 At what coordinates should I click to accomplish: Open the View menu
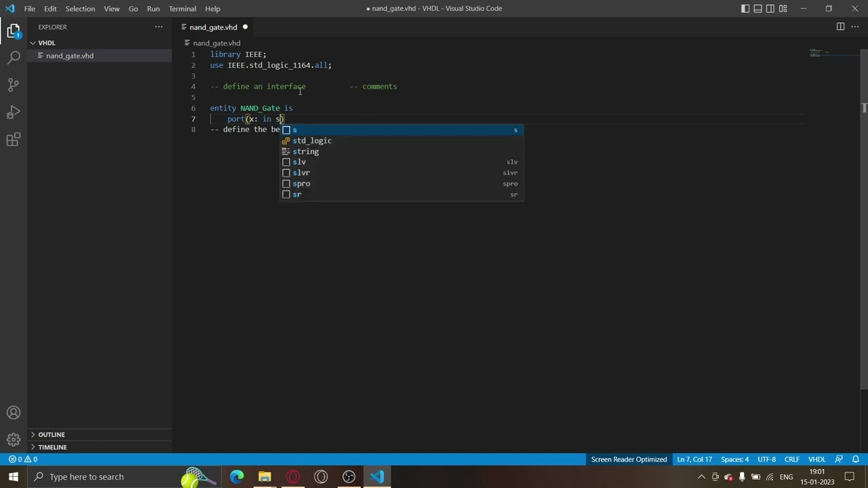[x=112, y=9]
